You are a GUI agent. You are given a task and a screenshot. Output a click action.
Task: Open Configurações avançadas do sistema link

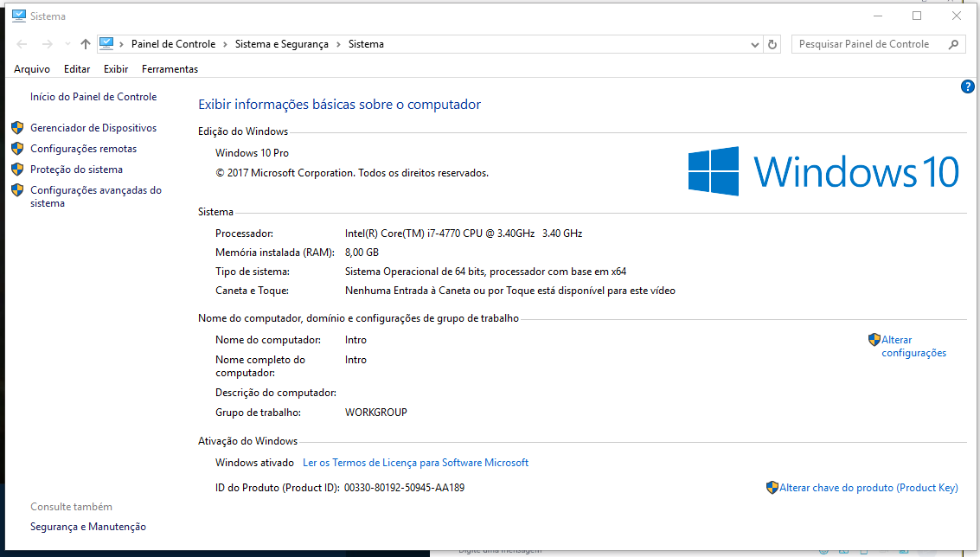point(96,196)
